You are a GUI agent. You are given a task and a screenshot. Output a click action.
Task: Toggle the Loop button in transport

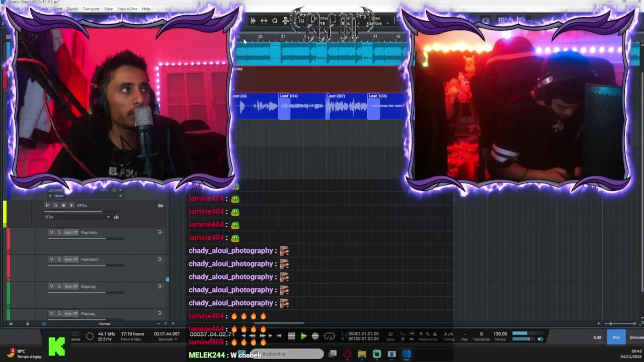(330, 336)
